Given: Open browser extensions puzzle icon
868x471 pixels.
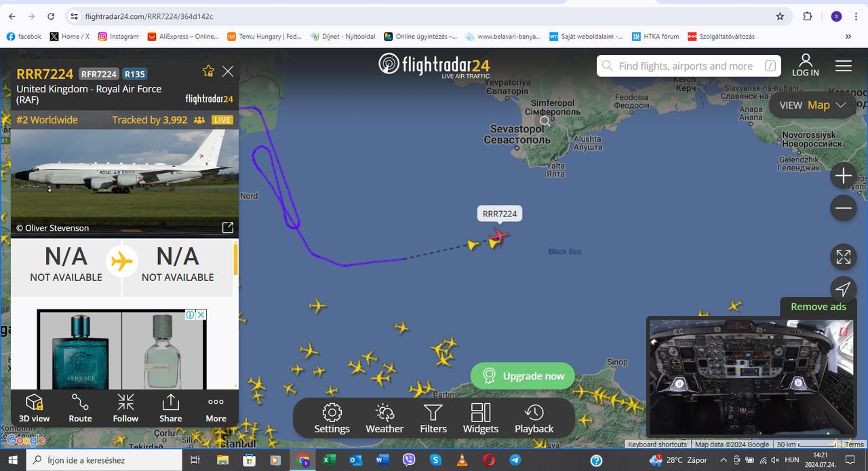Looking at the screenshot, I should (x=808, y=16).
